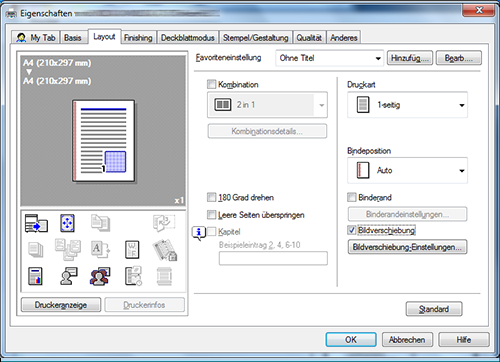Click the 2 in 1 layout icon
500x362 pixels.
tap(222, 105)
